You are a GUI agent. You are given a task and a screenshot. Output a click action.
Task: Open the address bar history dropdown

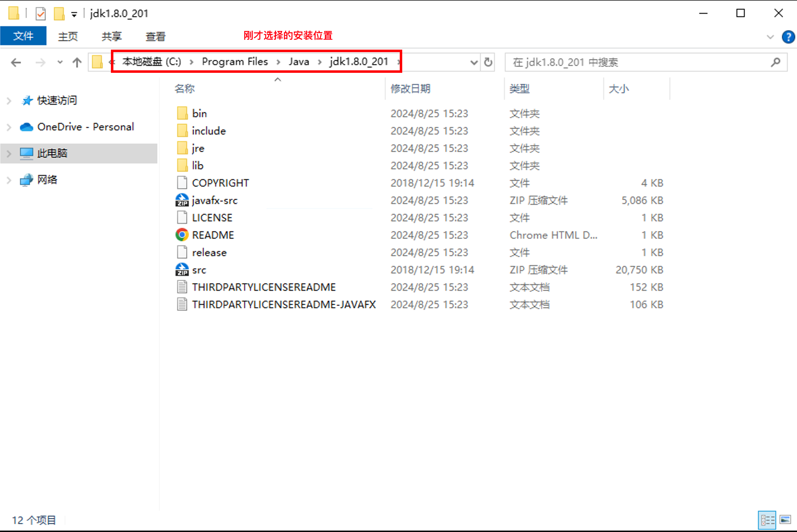pyautogui.click(x=474, y=62)
